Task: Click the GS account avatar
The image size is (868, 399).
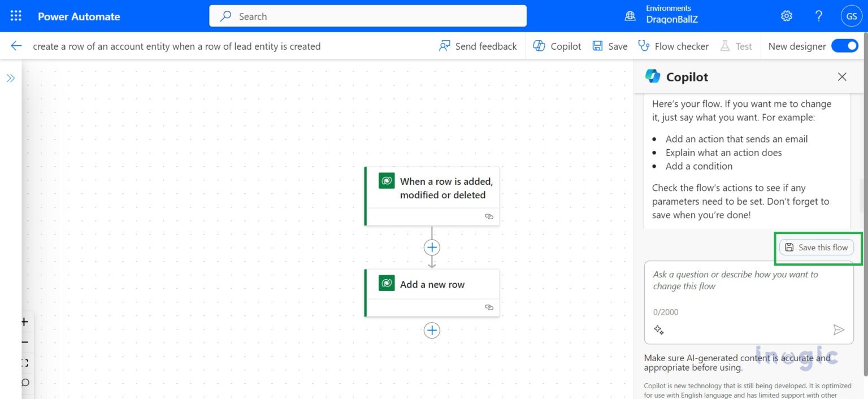Action: [x=852, y=16]
